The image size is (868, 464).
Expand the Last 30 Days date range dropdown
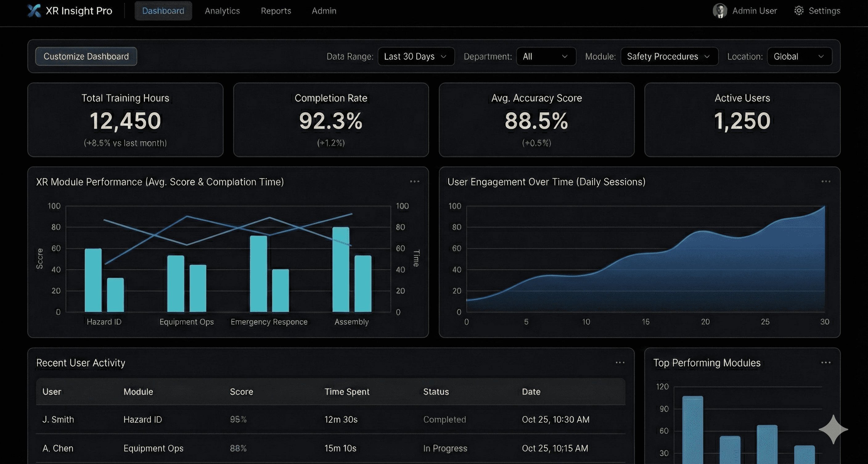pos(416,56)
